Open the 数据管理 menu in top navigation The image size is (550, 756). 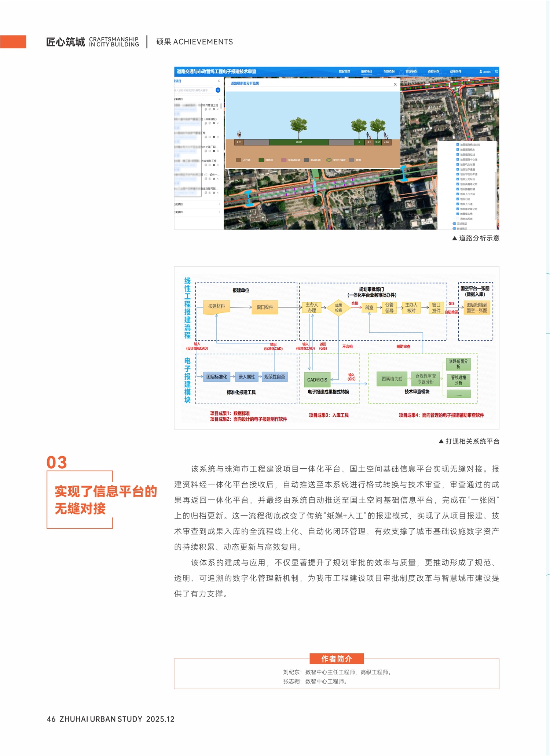pyautogui.click(x=344, y=71)
